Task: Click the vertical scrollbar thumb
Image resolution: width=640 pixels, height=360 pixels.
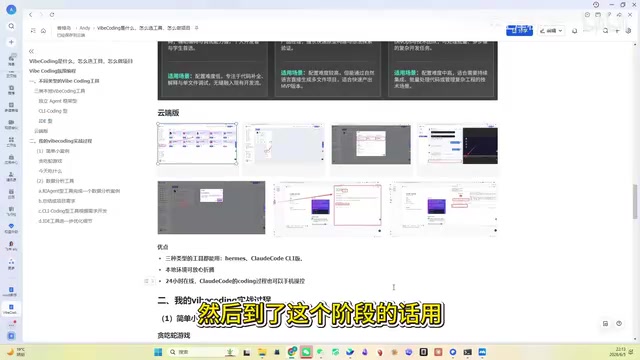Action: (x=636, y=202)
